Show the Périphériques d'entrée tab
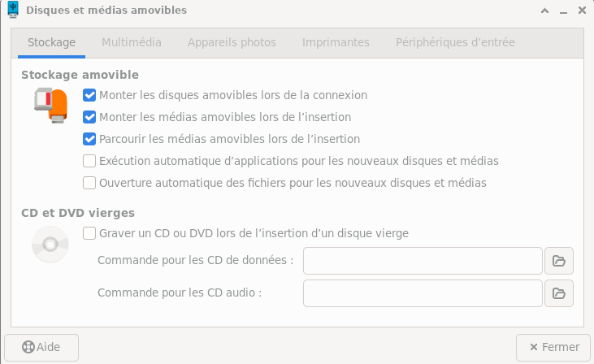The width and height of the screenshot is (594, 364). 455,42
